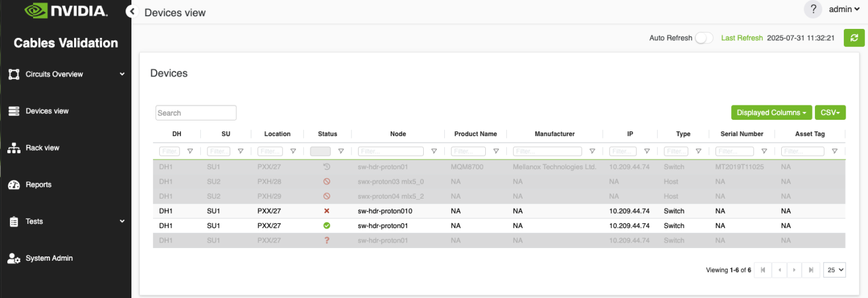The image size is (868, 298).
Task: Open the System Admin section
Action: click(x=49, y=258)
